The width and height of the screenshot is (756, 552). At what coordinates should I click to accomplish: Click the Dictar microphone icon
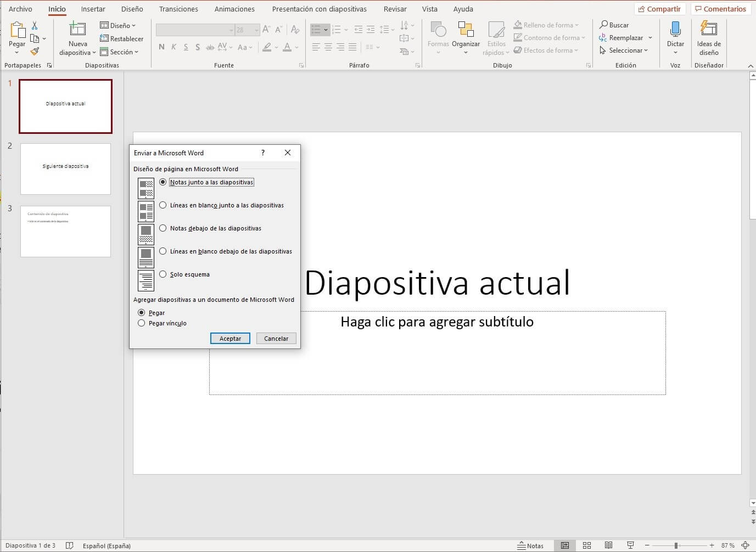click(x=675, y=30)
